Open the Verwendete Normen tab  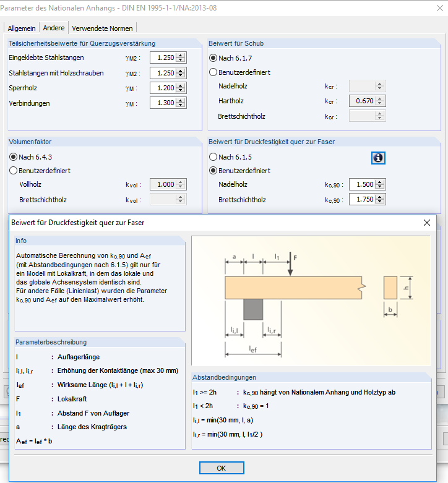[x=102, y=28]
